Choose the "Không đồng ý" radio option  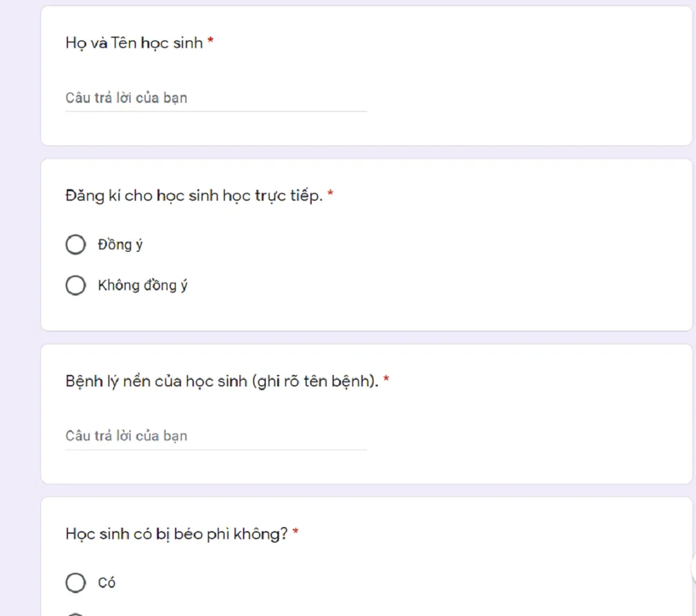coord(75,285)
